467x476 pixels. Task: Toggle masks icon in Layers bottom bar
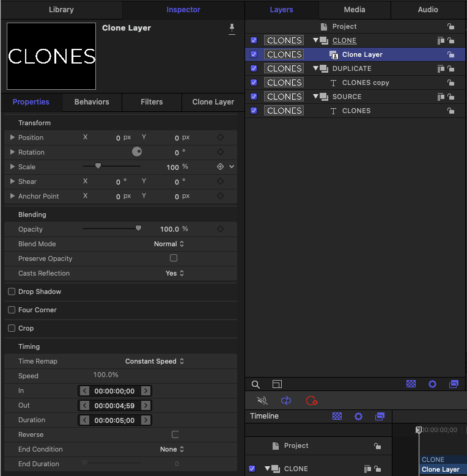pyautogui.click(x=411, y=384)
